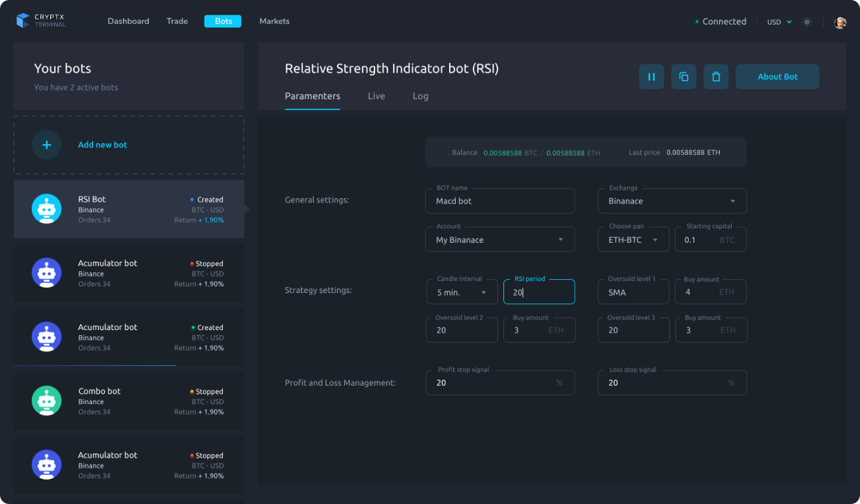Click the plus icon to add bot
The height and width of the screenshot is (504, 860).
[x=46, y=145]
